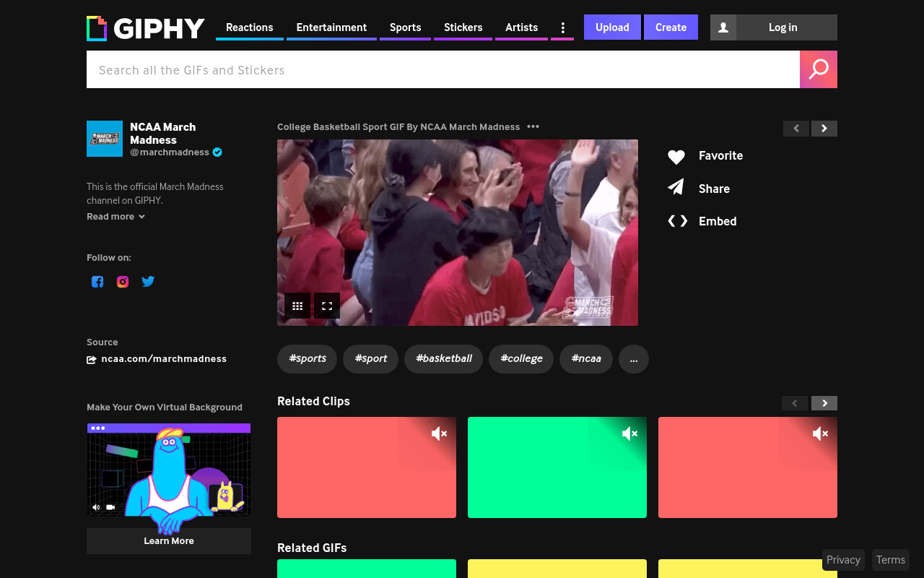The image size is (924, 578).
Task: Click the grid view icon on GIF
Action: (x=297, y=306)
